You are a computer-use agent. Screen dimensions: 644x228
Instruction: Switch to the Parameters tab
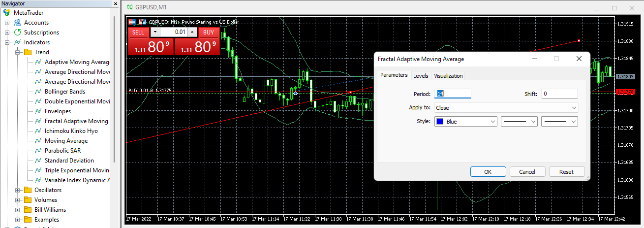pos(394,75)
